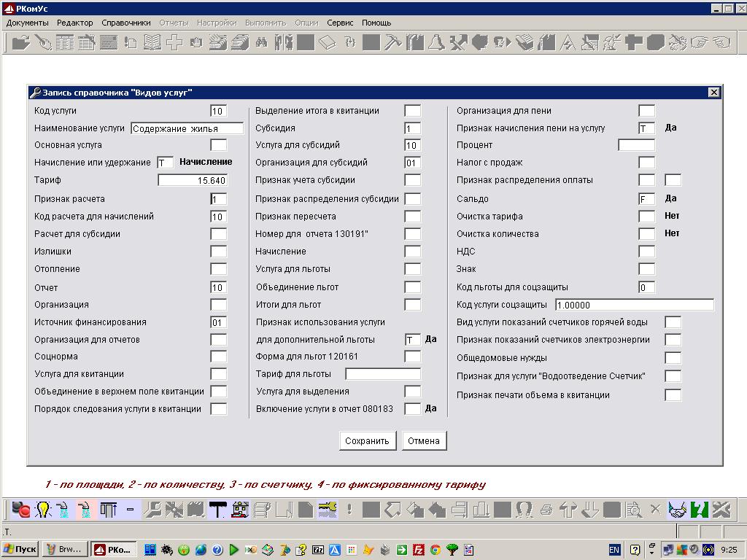The width and height of the screenshot is (747, 560).
Task: Click the green question mark help icon
Action: point(700,509)
